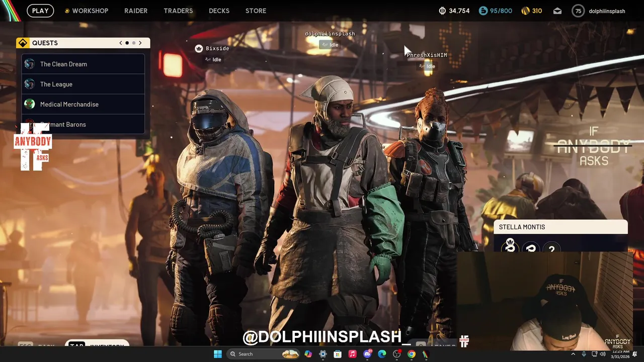Open the STORE tab
The width and height of the screenshot is (644, 362).
256,11
